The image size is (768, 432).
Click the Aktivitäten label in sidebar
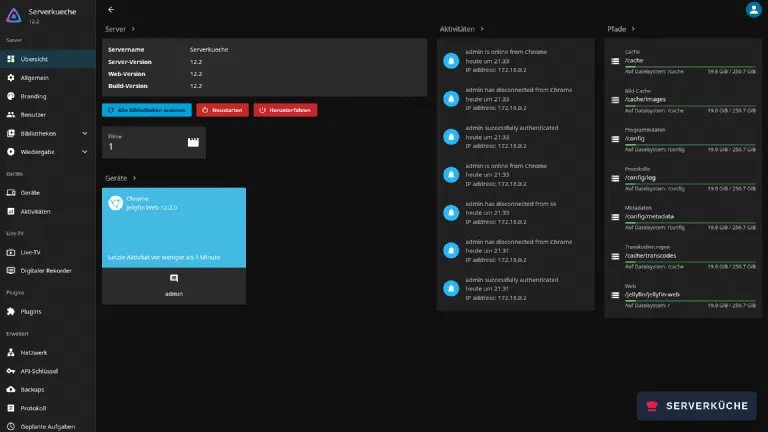35,212
